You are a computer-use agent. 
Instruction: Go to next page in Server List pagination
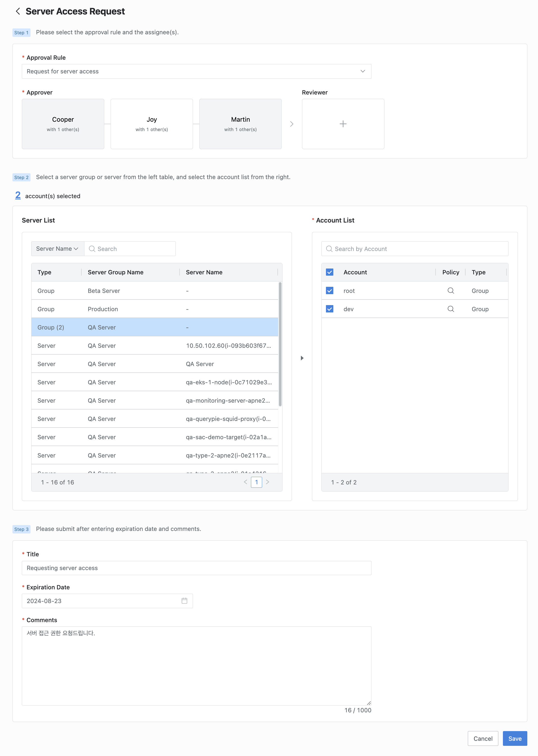pyautogui.click(x=268, y=482)
